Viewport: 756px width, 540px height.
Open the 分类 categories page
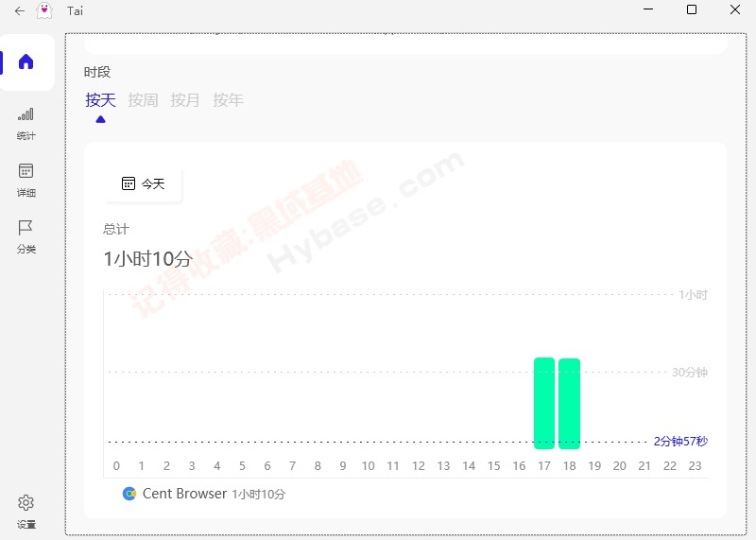coord(26,237)
